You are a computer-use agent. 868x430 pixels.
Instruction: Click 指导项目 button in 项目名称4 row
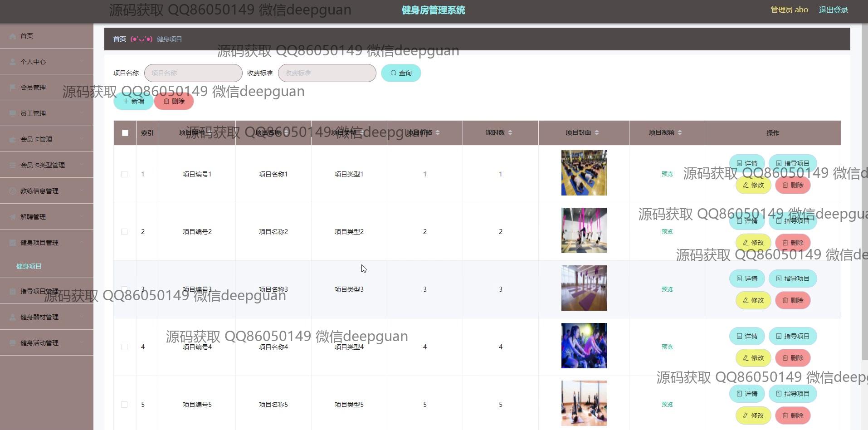pos(793,336)
